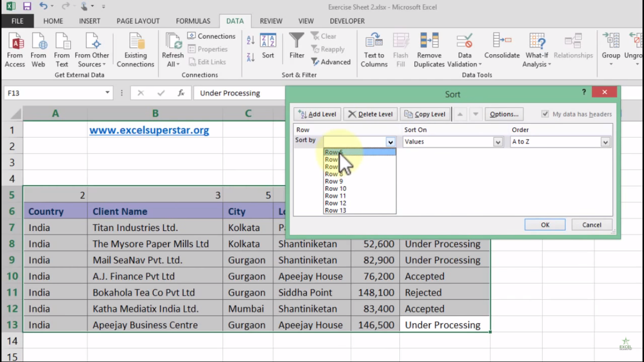The height and width of the screenshot is (362, 644).
Task: Toggle the Filter funnel
Action: coord(297,47)
